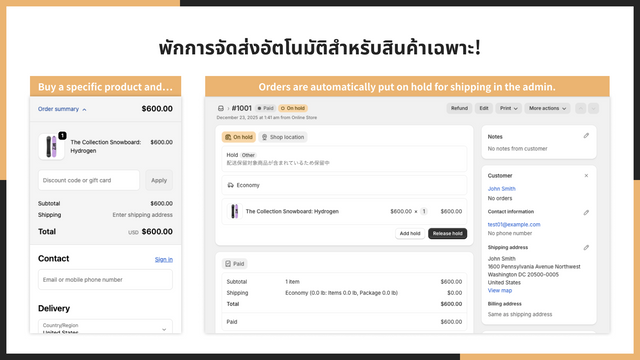Go to next order arrow

pyautogui.click(x=593, y=108)
